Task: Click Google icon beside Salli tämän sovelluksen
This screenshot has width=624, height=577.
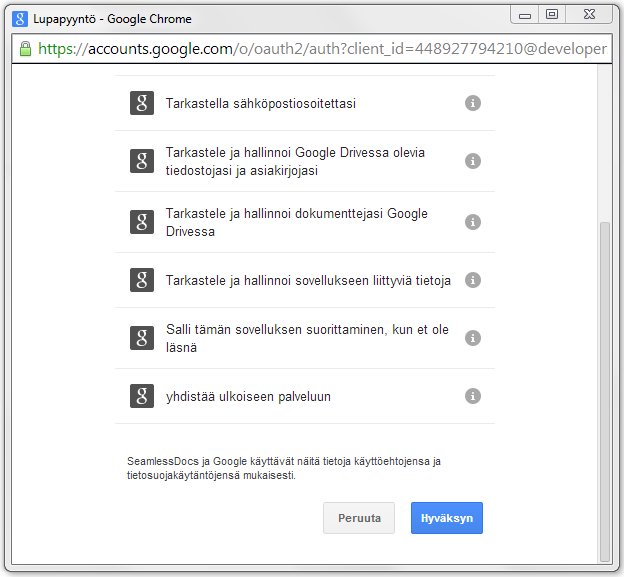Action: (142, 338)
